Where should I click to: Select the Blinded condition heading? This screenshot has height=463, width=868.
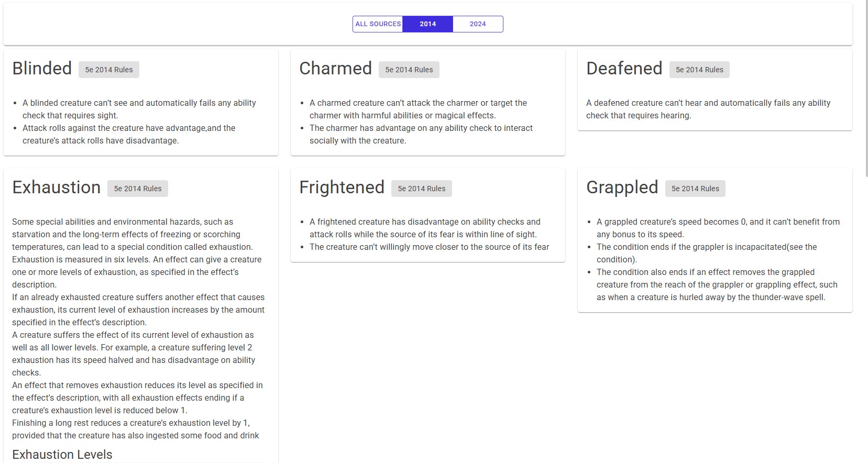(41, 68)
